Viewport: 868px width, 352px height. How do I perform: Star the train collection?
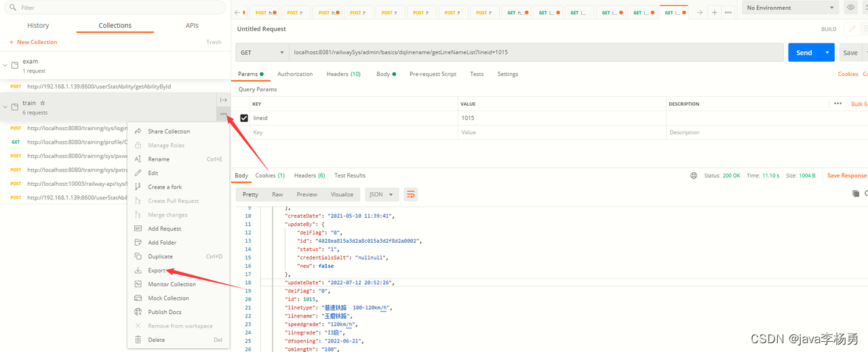(x=43, y=103)
